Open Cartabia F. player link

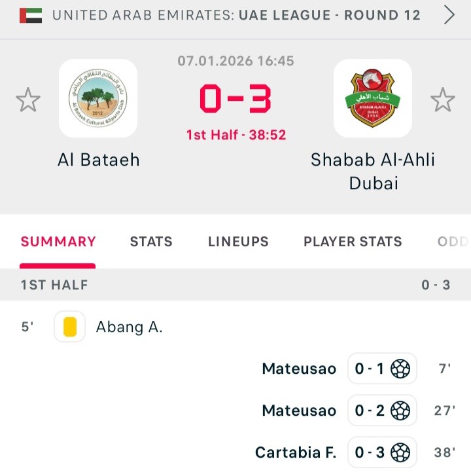click(x=296, y=452)
